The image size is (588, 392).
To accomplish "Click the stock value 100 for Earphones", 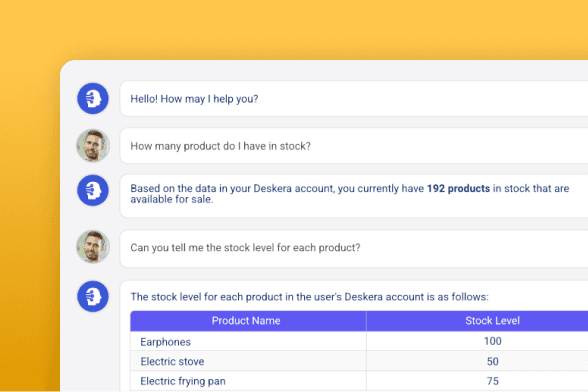I will click(x=492, y=341).
